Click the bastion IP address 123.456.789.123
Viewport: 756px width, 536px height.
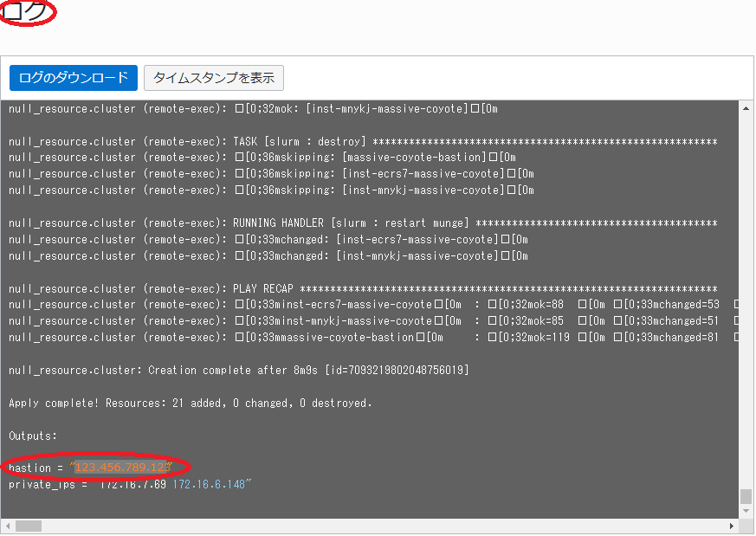[121, 468]
